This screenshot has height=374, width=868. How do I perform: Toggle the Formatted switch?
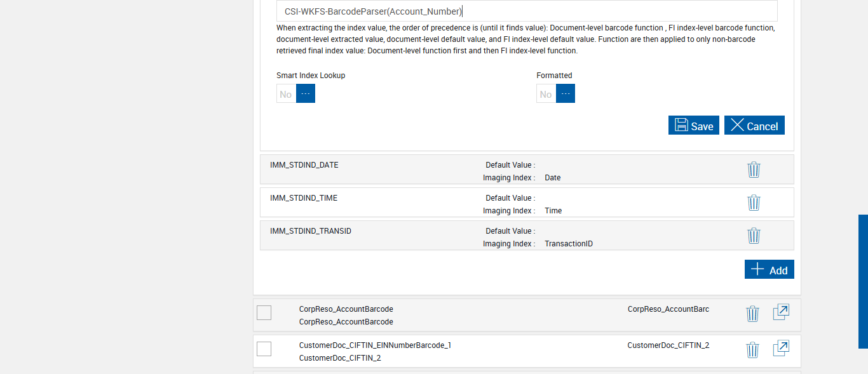(555, 93)
